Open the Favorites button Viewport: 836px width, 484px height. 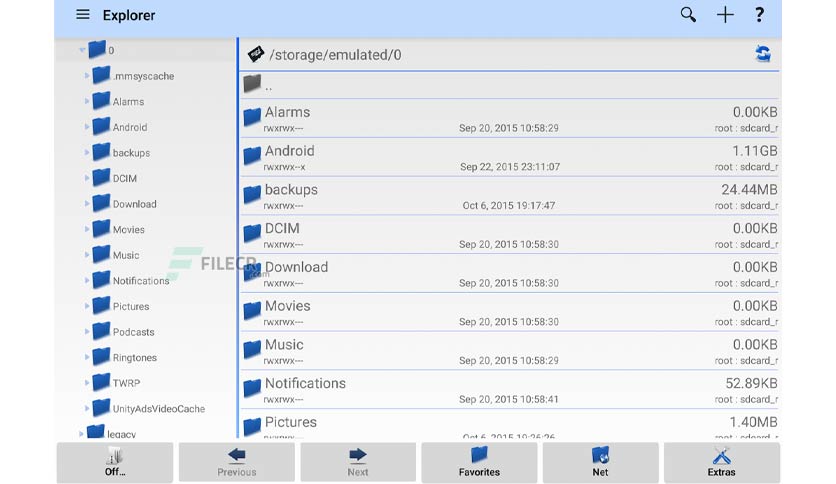point(479,462)
